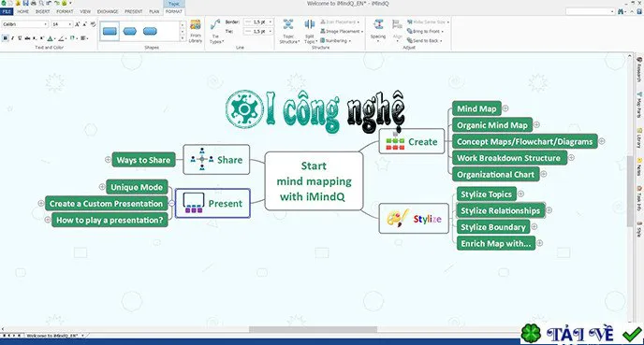
Task: Click the binoculars search icon
Action: [x=621, y=12]
